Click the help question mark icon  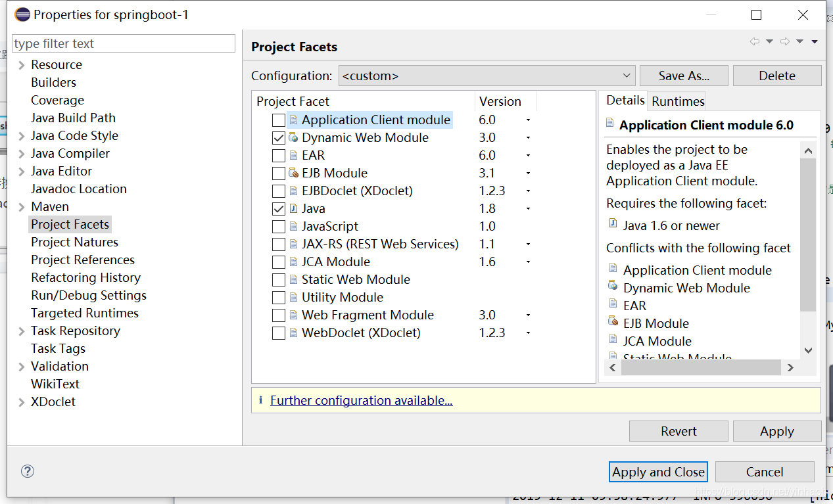click(x=28, y=470)
